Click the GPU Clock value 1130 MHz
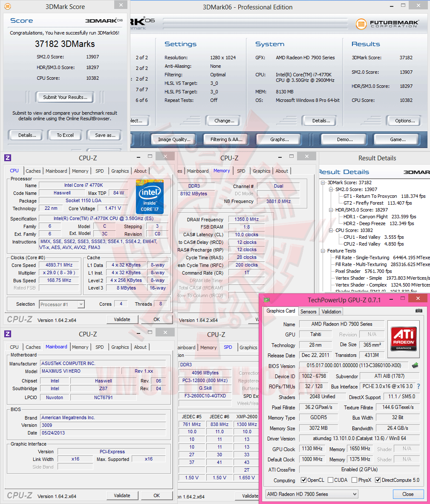 point(312,449)
